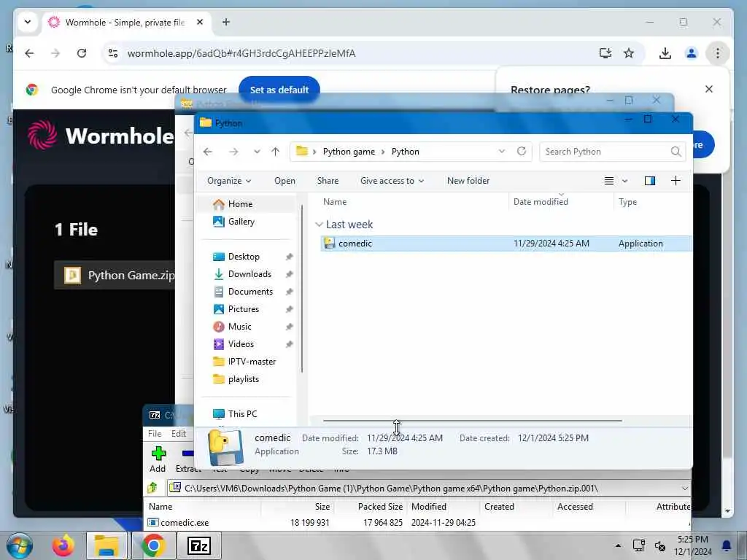Click Add button in 7-Zip
Screen dimensions: 747x560
158,459
